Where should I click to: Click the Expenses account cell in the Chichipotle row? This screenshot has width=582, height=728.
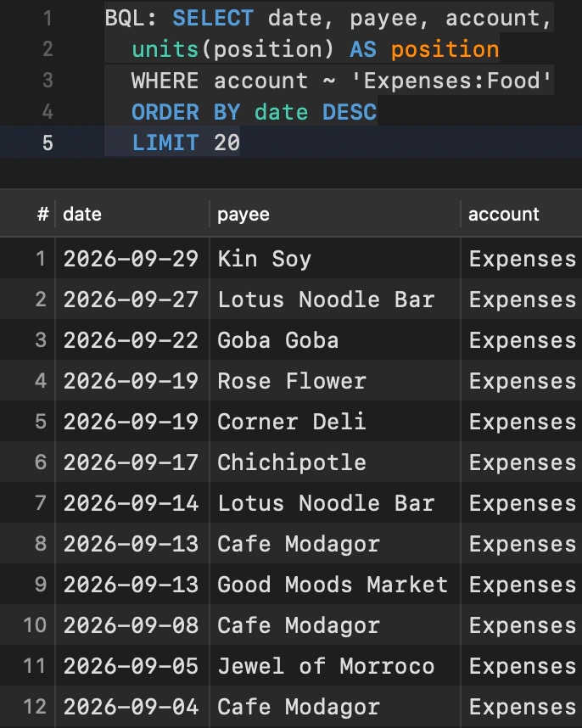pyautogui.click(x=523, y=462)
